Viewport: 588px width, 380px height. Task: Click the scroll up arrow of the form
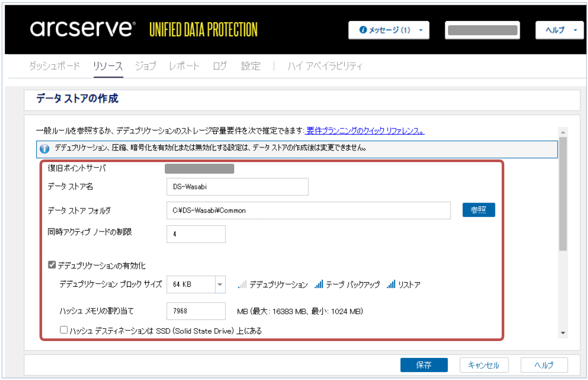tap(563, 132)
